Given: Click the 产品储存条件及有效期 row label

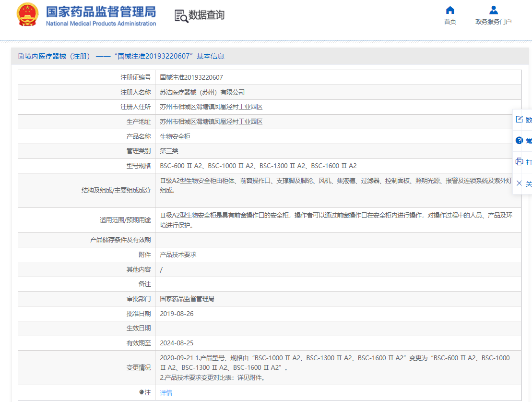Looking at the screenshot, I should point(120,240).
